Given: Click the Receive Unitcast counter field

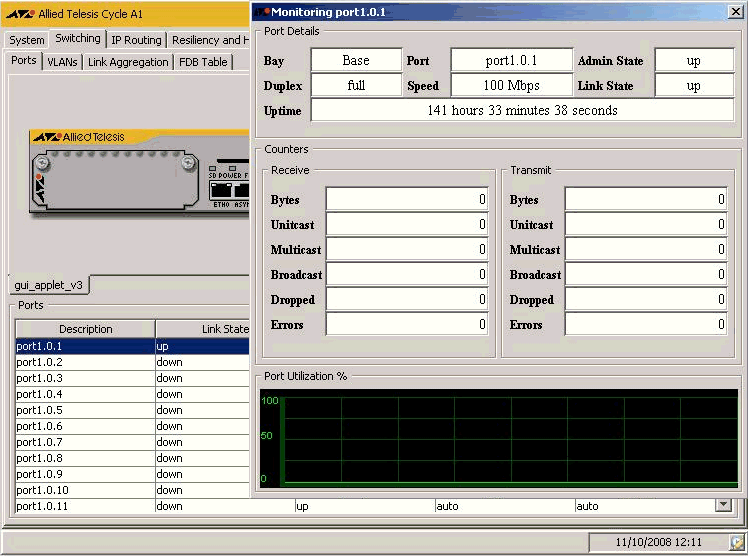Looking at the screenshot, I should (x=407, y=224).
